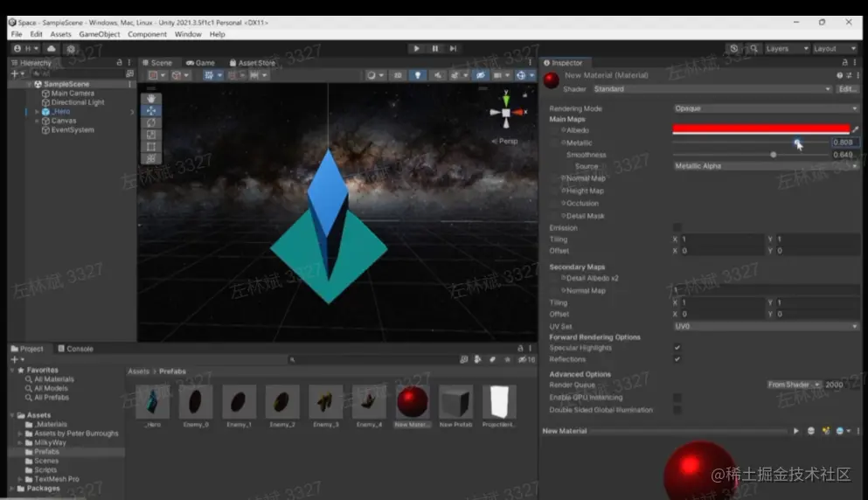Pick Albedo color with eyedropper
The image size is (868, 500).
pos(855,129)
